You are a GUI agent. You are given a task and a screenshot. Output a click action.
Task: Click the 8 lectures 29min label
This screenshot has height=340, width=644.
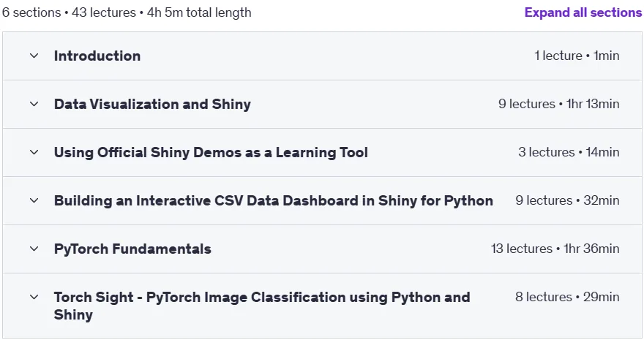(568, 297)
